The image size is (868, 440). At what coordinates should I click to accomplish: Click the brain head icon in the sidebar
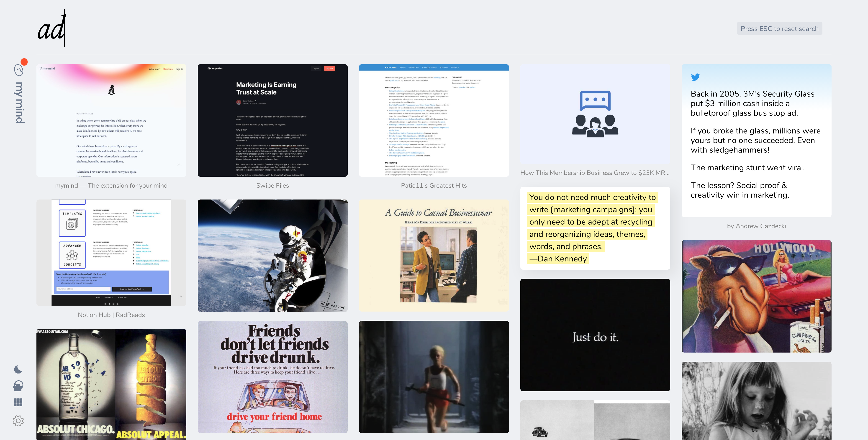click(x=18, y=386)
